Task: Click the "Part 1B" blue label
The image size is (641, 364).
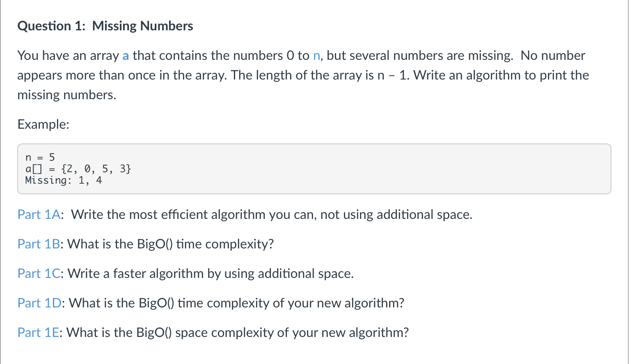Action: tap(39, 244)
